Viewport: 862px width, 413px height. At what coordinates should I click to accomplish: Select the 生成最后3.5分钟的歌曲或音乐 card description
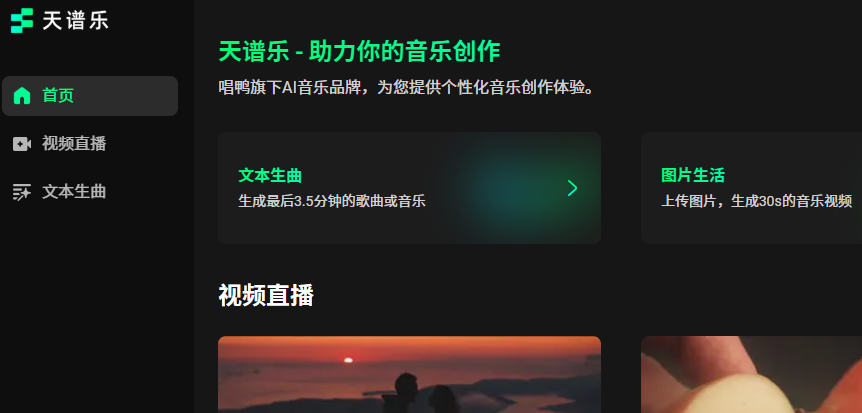pyautogui.click(x=332, y=201)
